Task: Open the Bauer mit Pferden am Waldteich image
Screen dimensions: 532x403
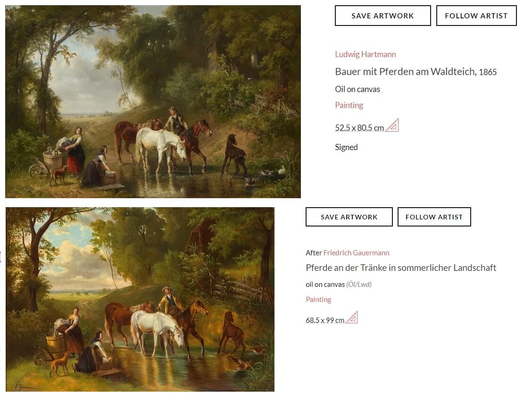Action: [x=153, y=101]
